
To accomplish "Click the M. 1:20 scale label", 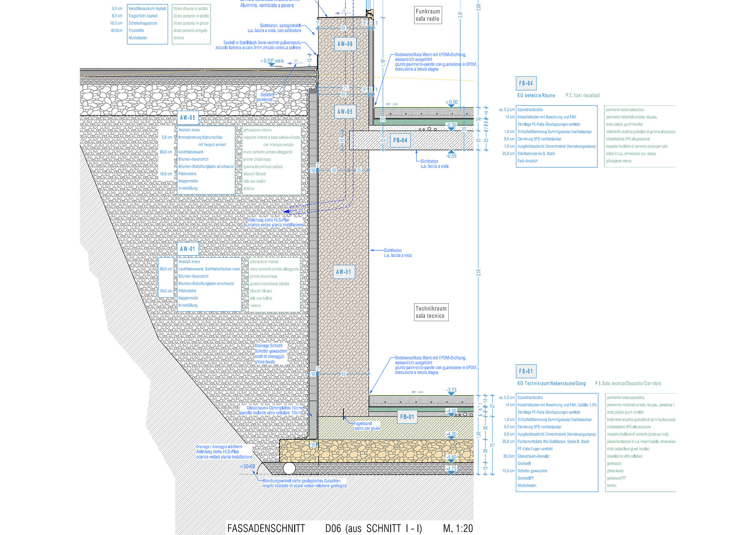I will point(458,528).
